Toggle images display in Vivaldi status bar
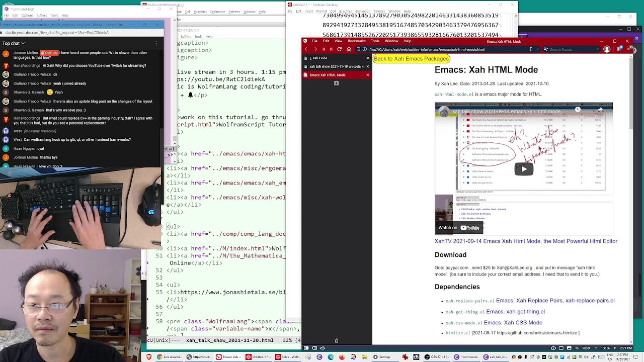This screenshot has height=362, width=644. 569,348
